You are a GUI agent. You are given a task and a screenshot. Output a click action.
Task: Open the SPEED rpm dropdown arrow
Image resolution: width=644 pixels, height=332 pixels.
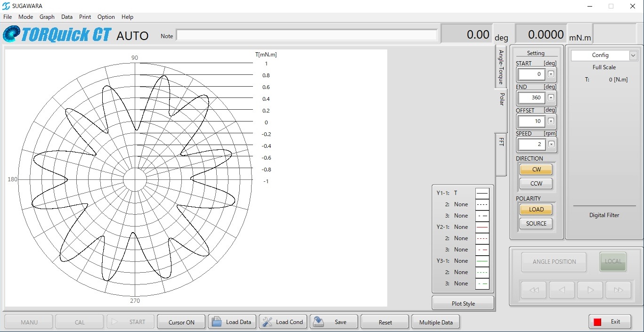pos(551,144)
